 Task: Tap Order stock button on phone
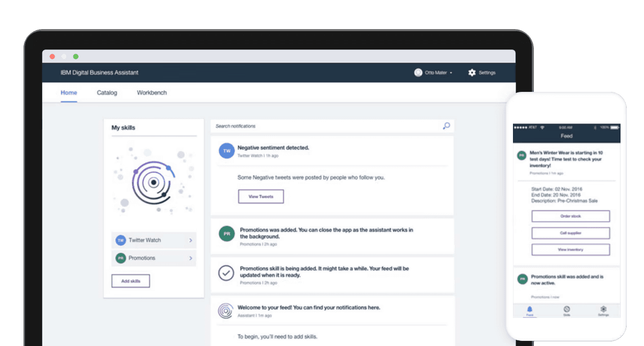[x=571, y=216]
